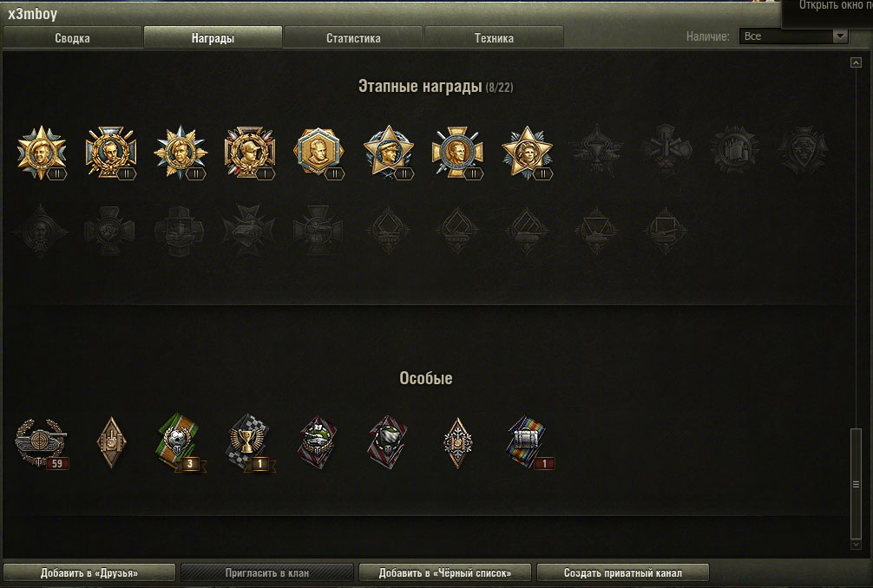873x588 pixels.
Task: Click the rainbow ribbon medal with red 1
Action: (528, 443)
